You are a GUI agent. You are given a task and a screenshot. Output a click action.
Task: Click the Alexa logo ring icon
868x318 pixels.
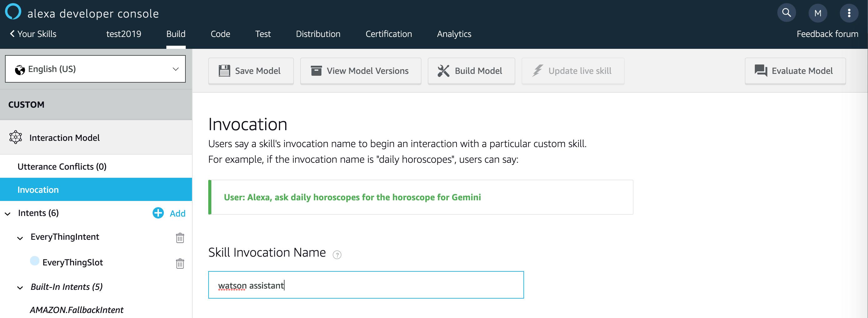click(13, 12)
